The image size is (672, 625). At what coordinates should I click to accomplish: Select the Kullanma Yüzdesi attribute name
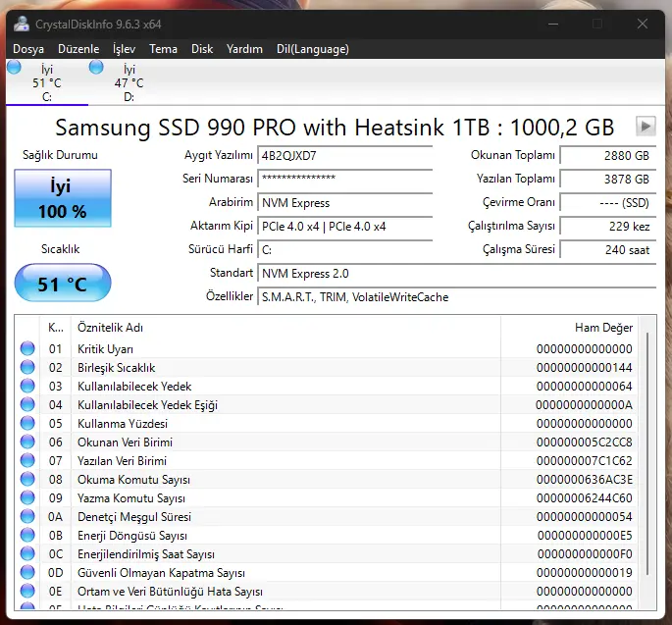pyautogui.click(x=123, y=424)
